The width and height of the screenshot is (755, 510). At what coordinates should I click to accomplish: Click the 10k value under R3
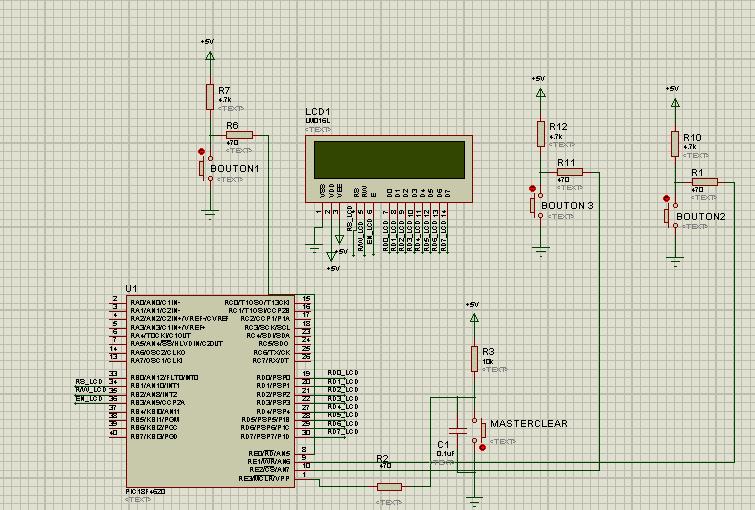click(487, 362)
